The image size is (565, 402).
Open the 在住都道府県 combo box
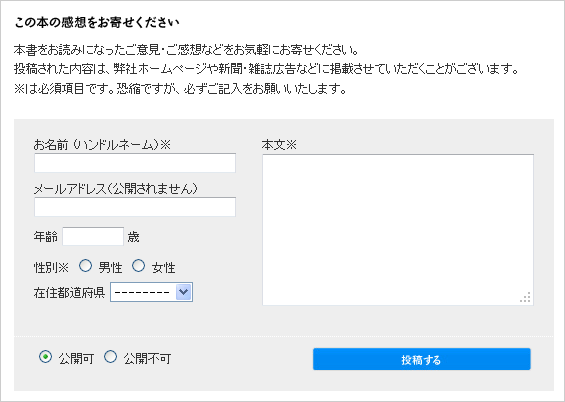click(x=151, y=292)
